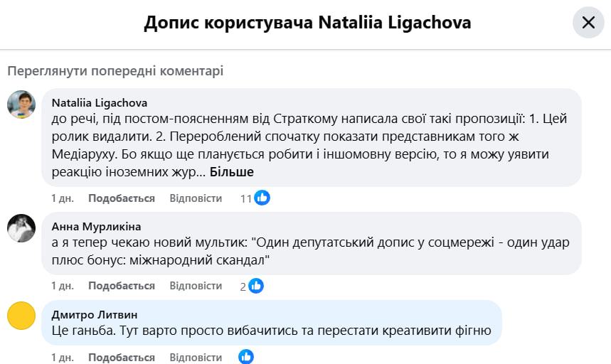Expand Nataliia's comment with 'Більше'

pos(232,171)
